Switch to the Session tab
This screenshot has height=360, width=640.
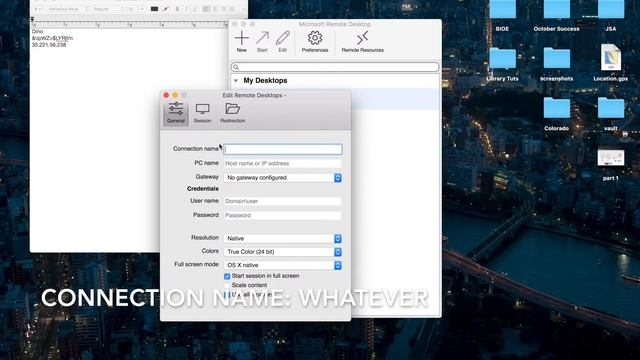click(x=202, y=113)
